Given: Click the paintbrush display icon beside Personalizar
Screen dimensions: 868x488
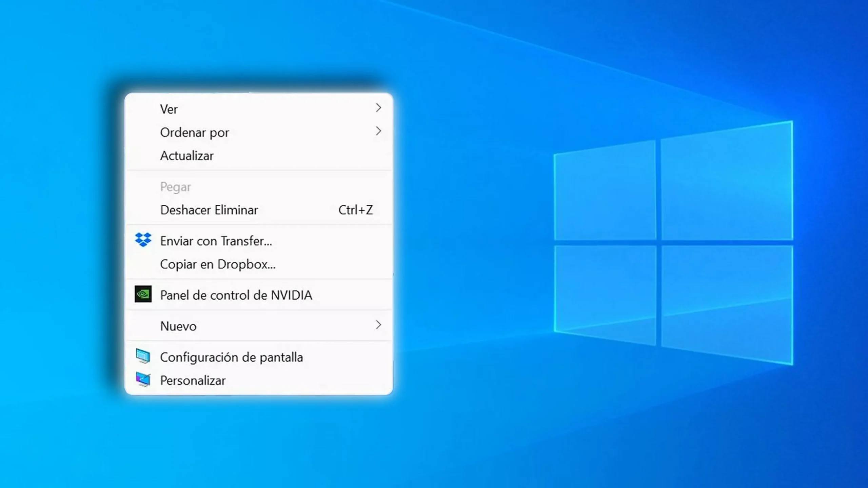Looking at the screenshot, I should coord(144,380).
